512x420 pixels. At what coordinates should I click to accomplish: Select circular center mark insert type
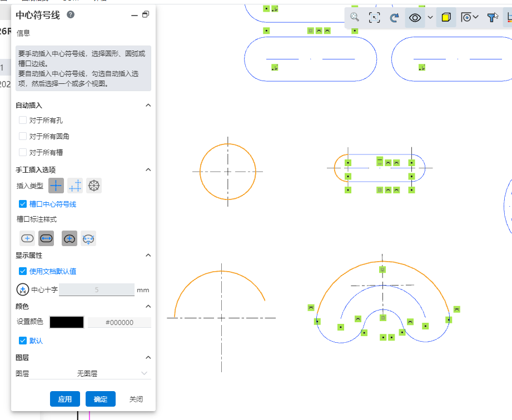tap(94, 186)
